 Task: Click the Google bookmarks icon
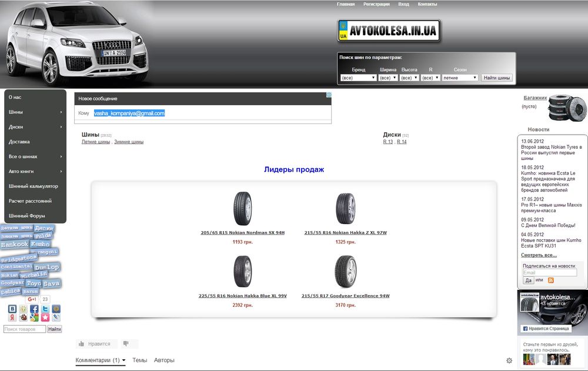[34, 317]
